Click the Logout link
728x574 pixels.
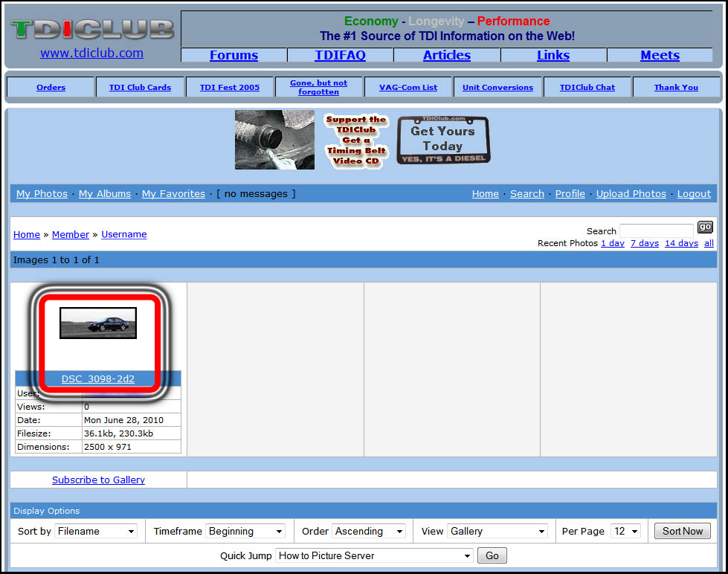pos(694,193)
